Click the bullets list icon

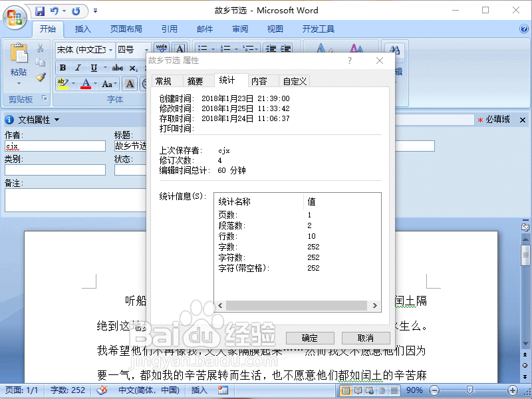[203, 49]
